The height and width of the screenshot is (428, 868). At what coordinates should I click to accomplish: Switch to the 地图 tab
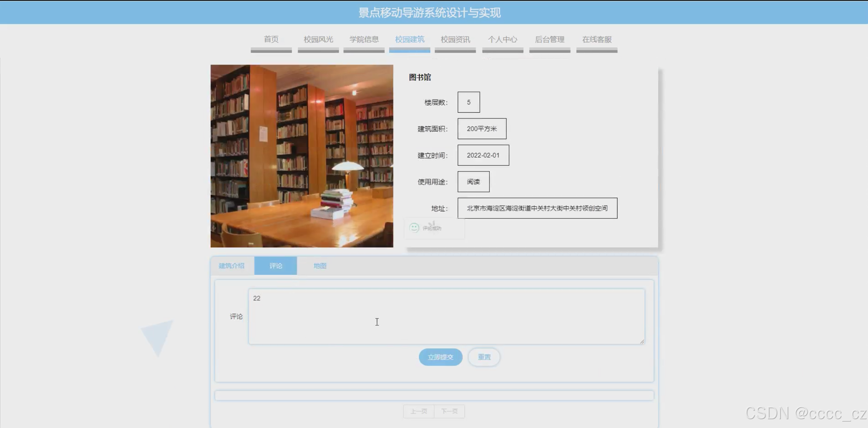pyautogui.click(x=320, y=266)
